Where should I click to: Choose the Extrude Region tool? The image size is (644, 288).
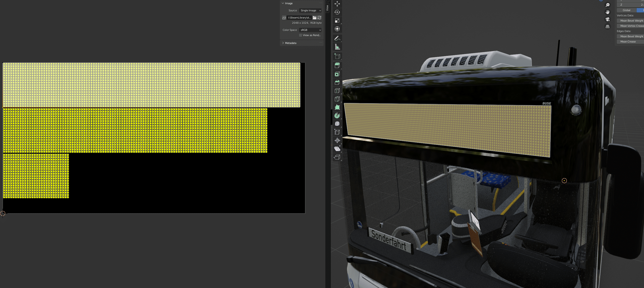337,65
